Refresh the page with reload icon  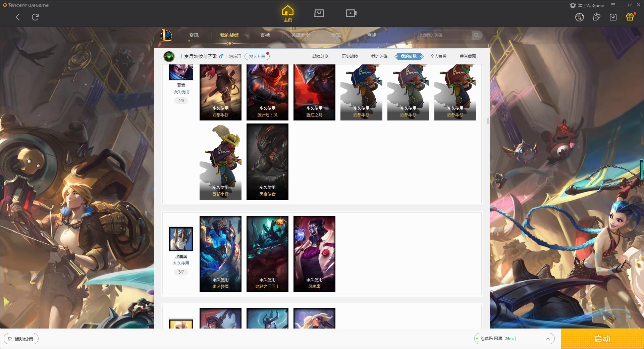point(35,17)
